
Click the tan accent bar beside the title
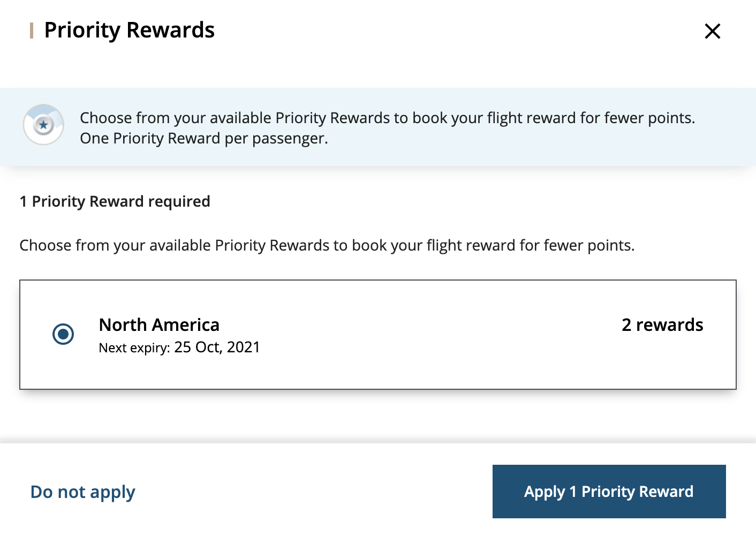tap(32, 31)
